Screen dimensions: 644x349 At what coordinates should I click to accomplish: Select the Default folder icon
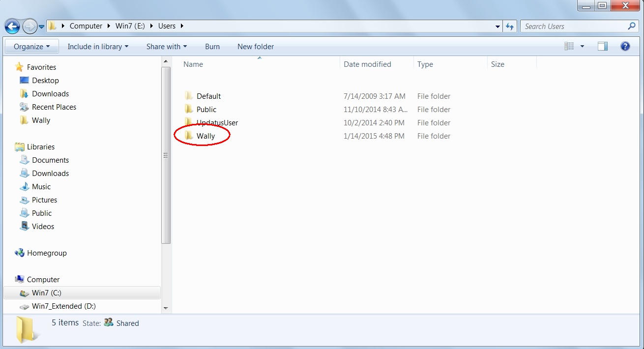189,96
